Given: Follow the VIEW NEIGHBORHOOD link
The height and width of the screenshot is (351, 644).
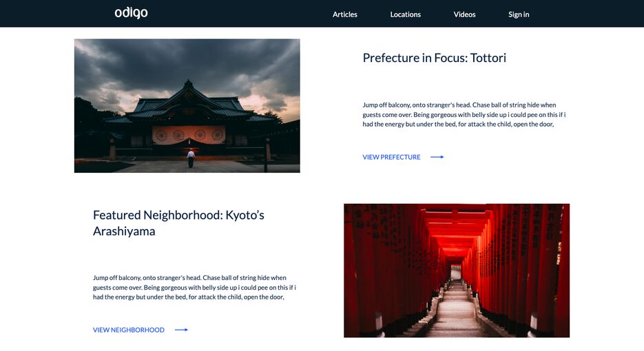Looking at the screenshot, I should tap(129, 330).
